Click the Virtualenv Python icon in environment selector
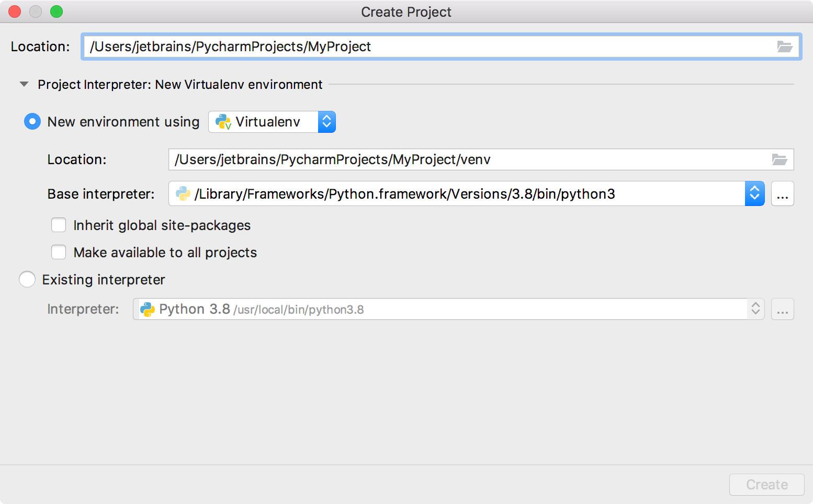 (x=223, y=122)
